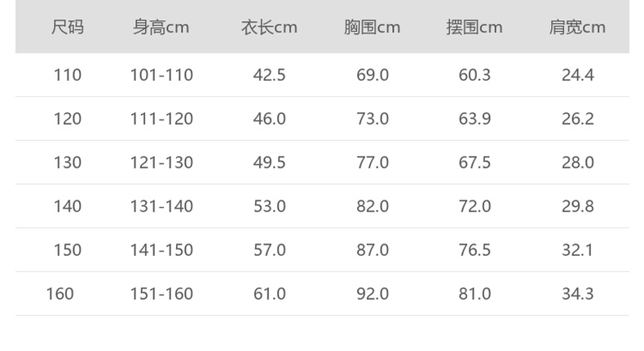
Task: Select the height range 151-160 cell
Action: 161,293
